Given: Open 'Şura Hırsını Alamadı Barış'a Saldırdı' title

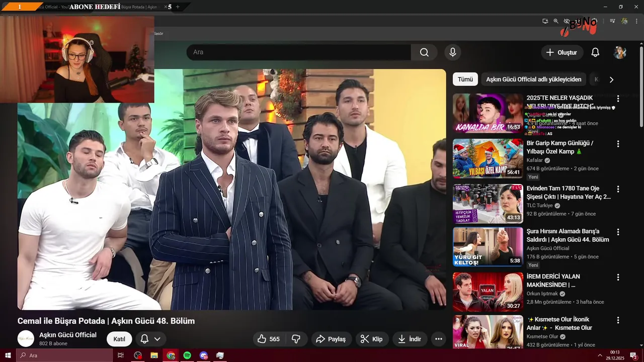Looking at the screenshot, I should 568,236.
